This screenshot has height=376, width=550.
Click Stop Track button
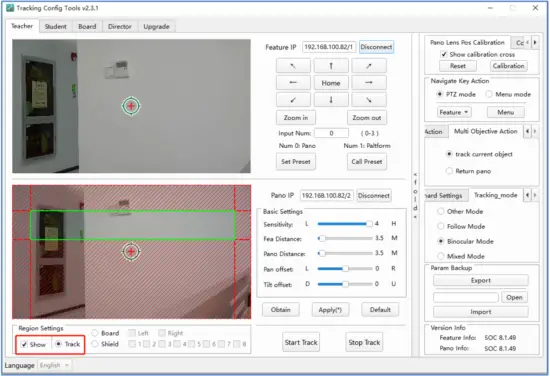tap(364, 342)
